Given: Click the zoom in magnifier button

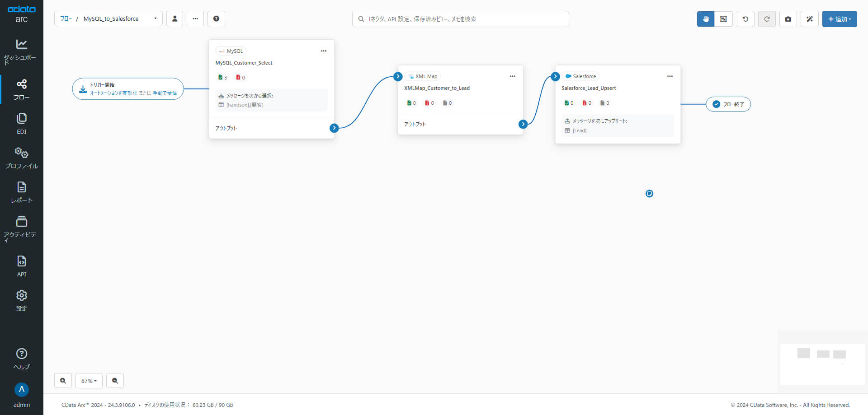Looking at the screenshot, I should 63,381.
